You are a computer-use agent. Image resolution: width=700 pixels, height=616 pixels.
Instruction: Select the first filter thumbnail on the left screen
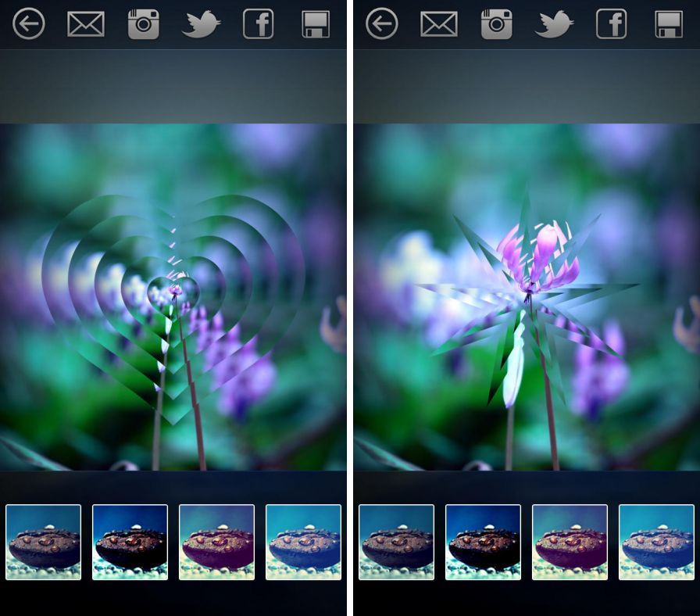[44, 542]
